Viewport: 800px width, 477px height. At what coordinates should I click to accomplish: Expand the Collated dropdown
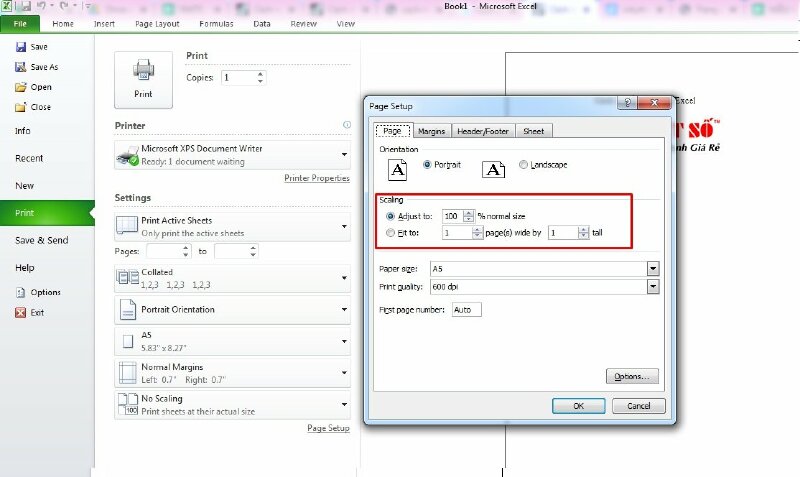344,278
